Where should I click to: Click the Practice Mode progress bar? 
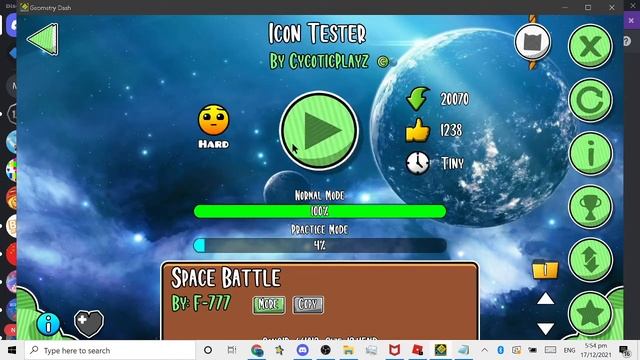click(x=320, y=245)
